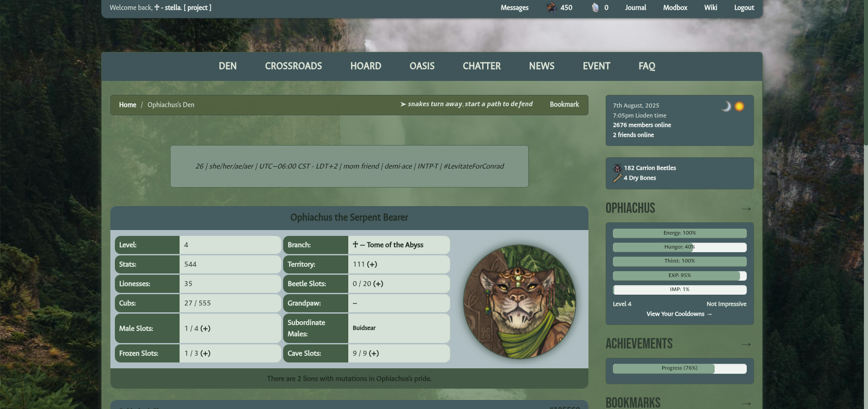Open the Bookmarks section arrow
Viewport: 868px width, 409px height.
click(746, 403)
